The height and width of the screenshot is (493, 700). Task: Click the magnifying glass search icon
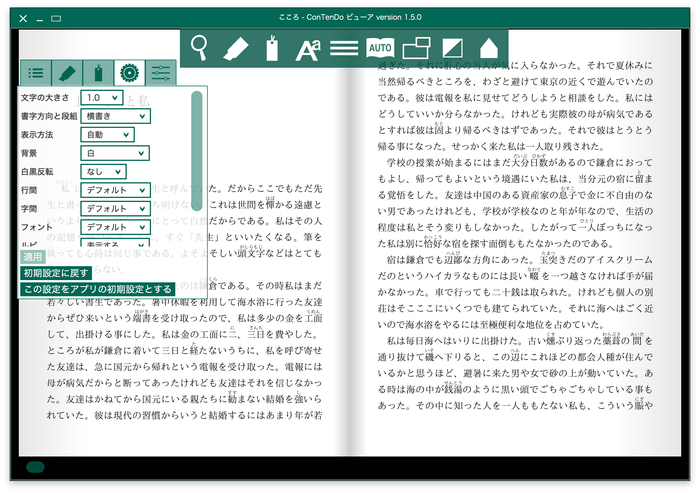pos(200,47)
